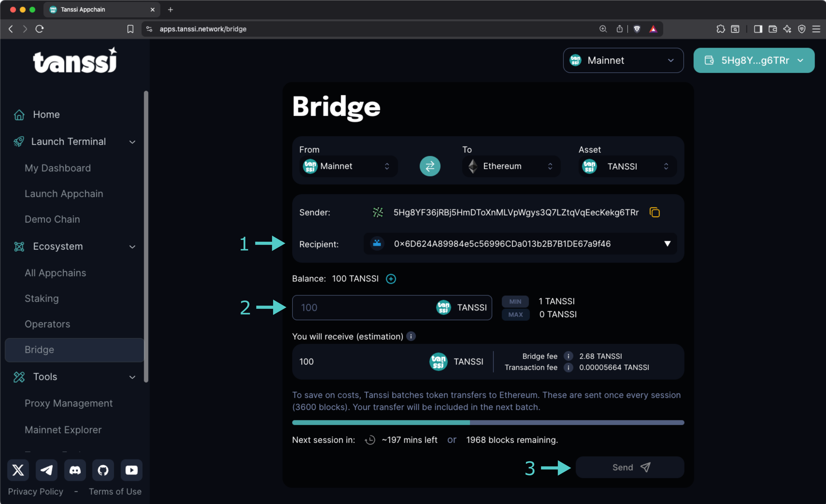Click browser forward arrow

[x=25, y=29]
